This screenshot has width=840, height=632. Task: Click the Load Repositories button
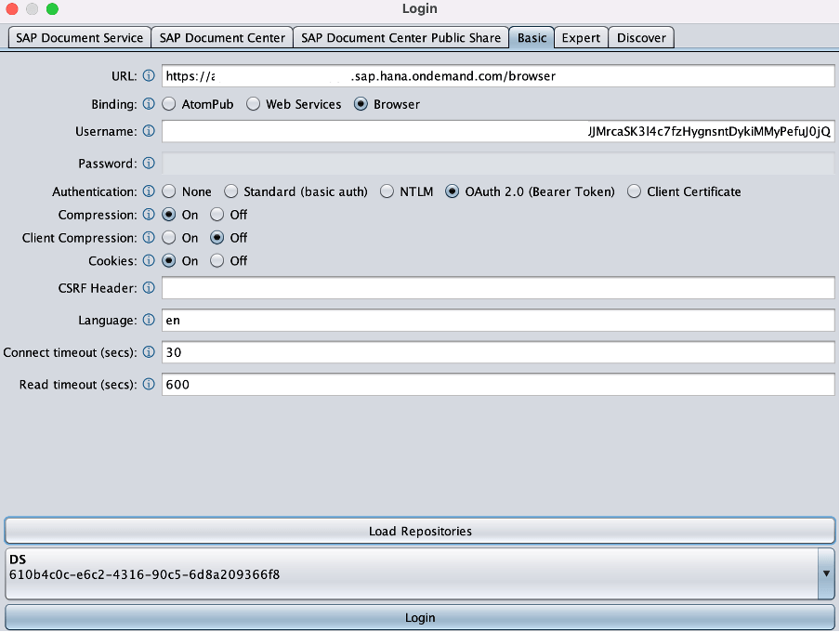click(420, 531)
